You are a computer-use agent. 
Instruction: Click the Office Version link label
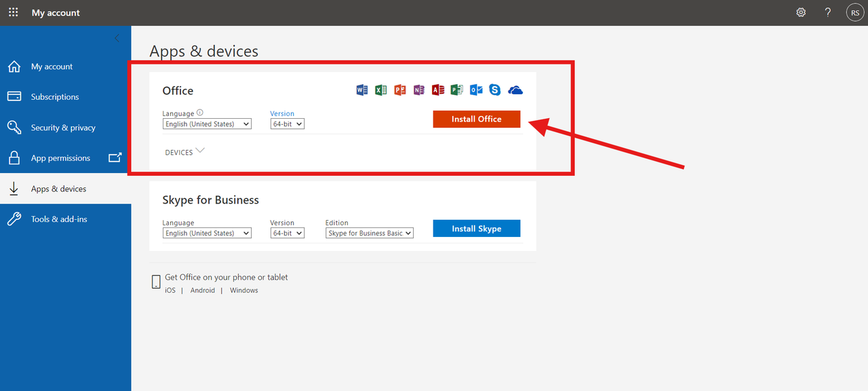[282, 113]
